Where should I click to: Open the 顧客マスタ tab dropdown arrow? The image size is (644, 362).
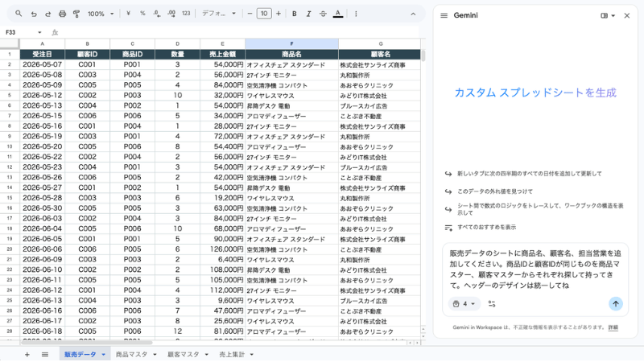207,355
